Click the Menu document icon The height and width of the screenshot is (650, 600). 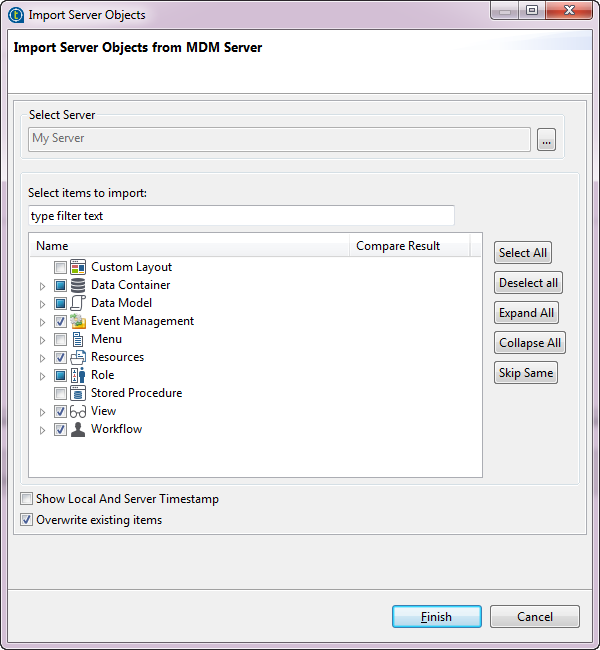78,339
